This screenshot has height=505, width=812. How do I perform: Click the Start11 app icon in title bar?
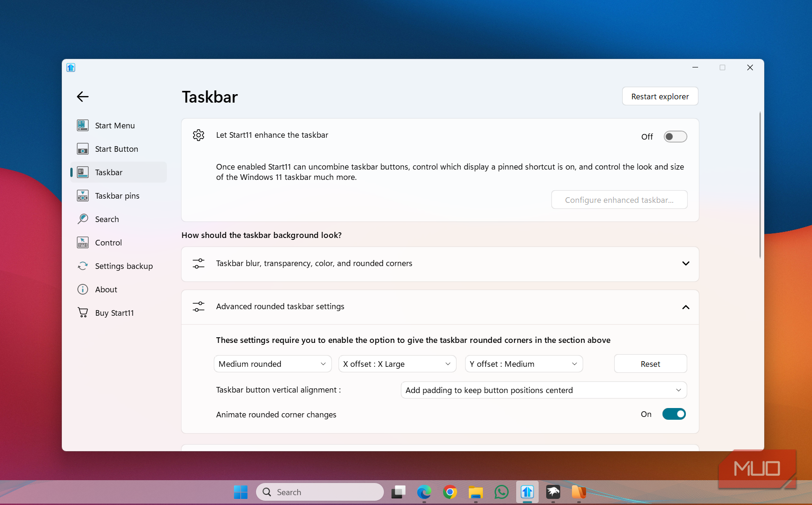click(71, 67)
